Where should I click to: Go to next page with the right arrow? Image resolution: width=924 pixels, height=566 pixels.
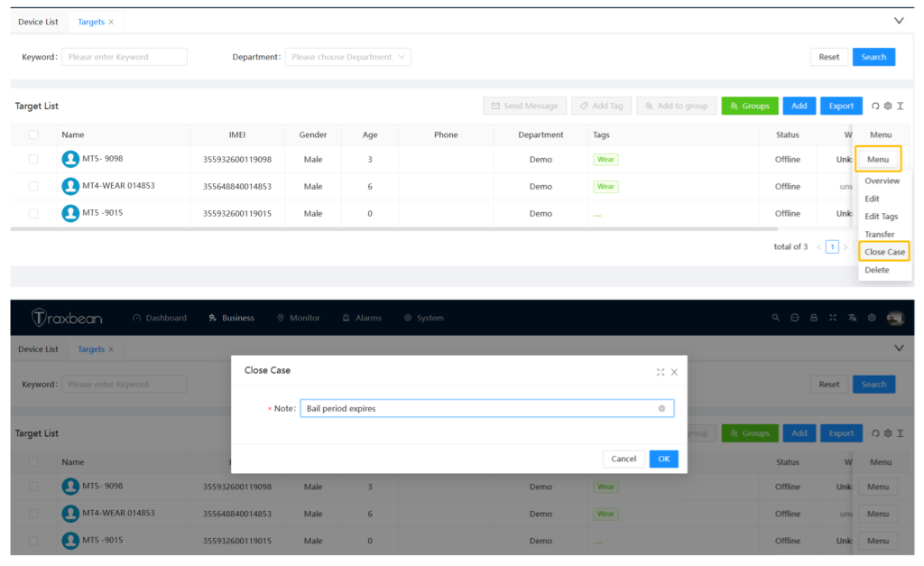(x=845, y=247)
